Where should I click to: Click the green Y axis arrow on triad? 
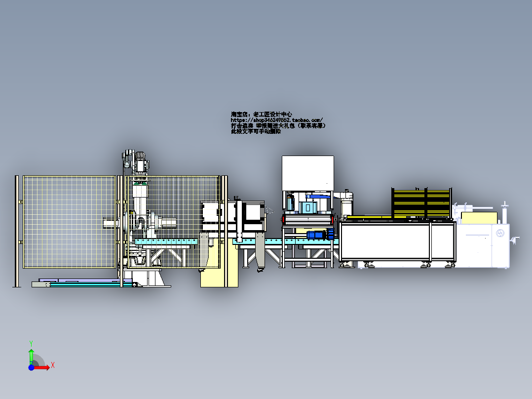tap(31, 355)
